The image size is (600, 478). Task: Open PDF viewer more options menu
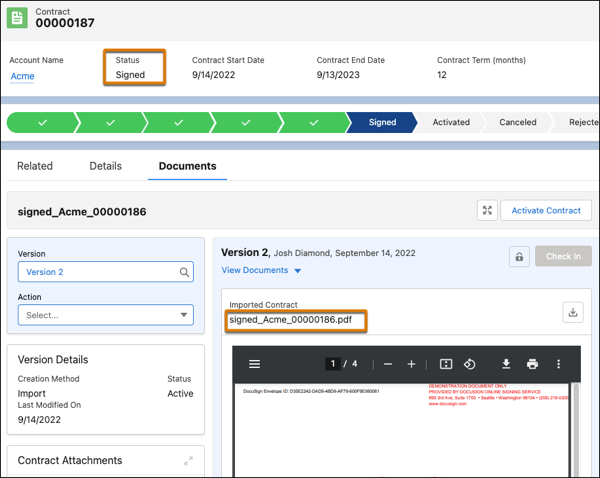click(x=558, y=364)
